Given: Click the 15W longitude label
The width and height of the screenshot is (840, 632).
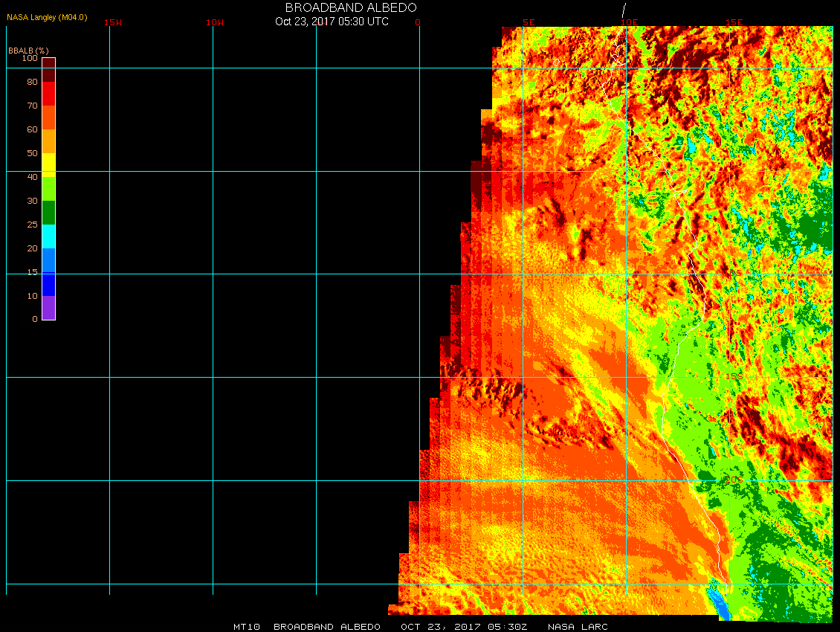Looking at the screenshot, I should 113,22.
